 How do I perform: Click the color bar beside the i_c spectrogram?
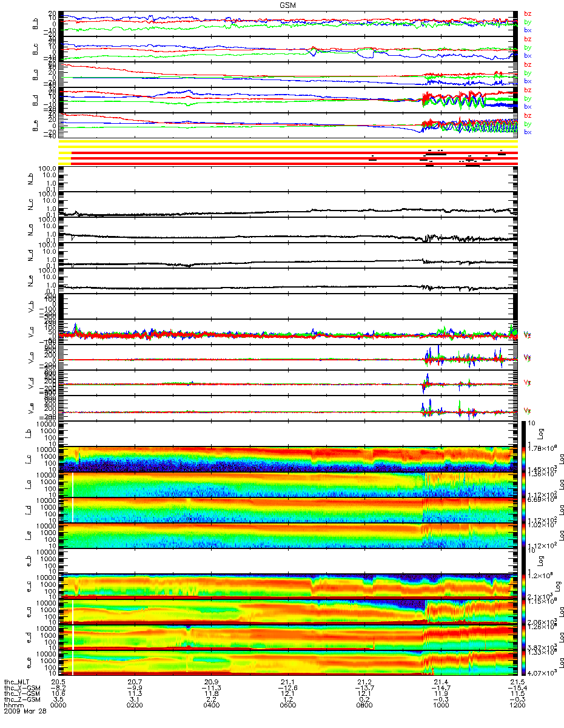(525, 459)
